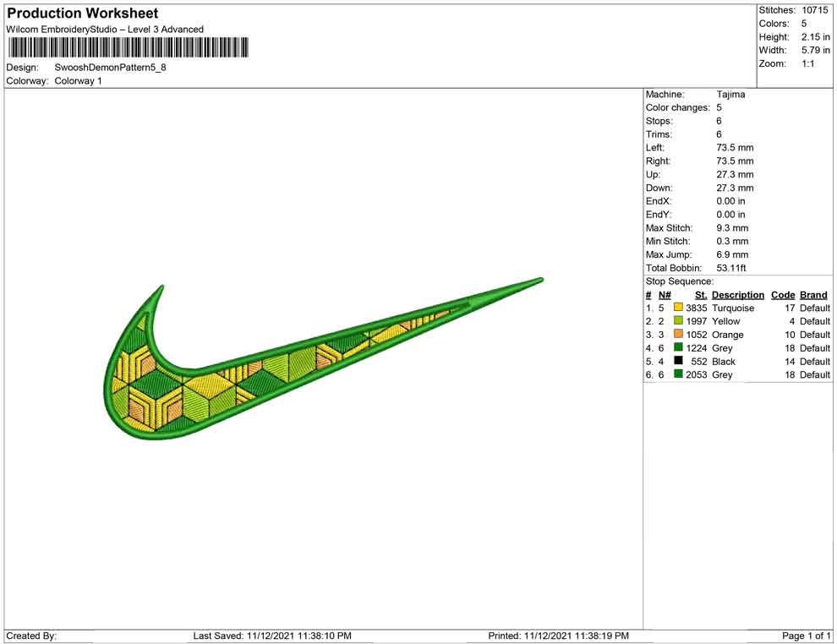This screenshot has height=644, width=837.
Task: Click the barcode under the worksheet title
Action: [x=129, y=47]
